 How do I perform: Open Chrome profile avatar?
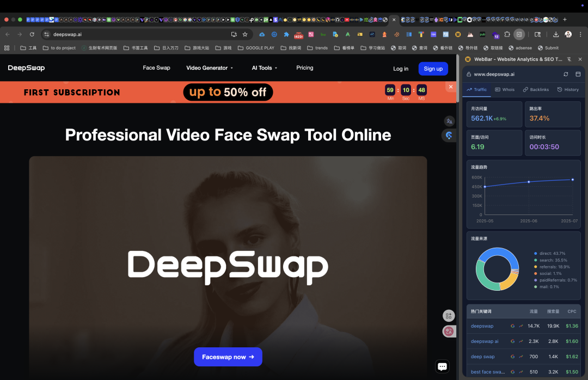tap(568, 34)
